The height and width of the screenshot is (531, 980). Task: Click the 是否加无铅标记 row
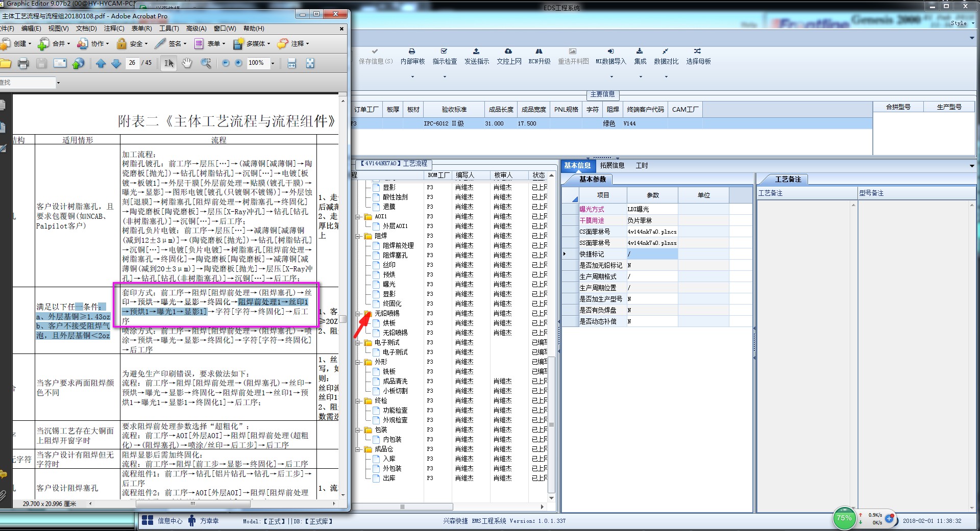pos(657,265)
